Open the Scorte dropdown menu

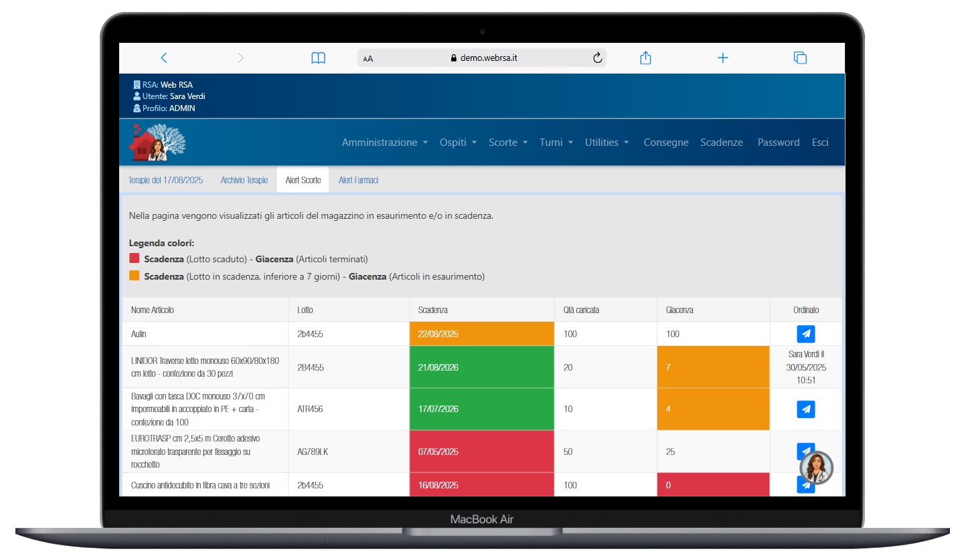click(508, 143)
